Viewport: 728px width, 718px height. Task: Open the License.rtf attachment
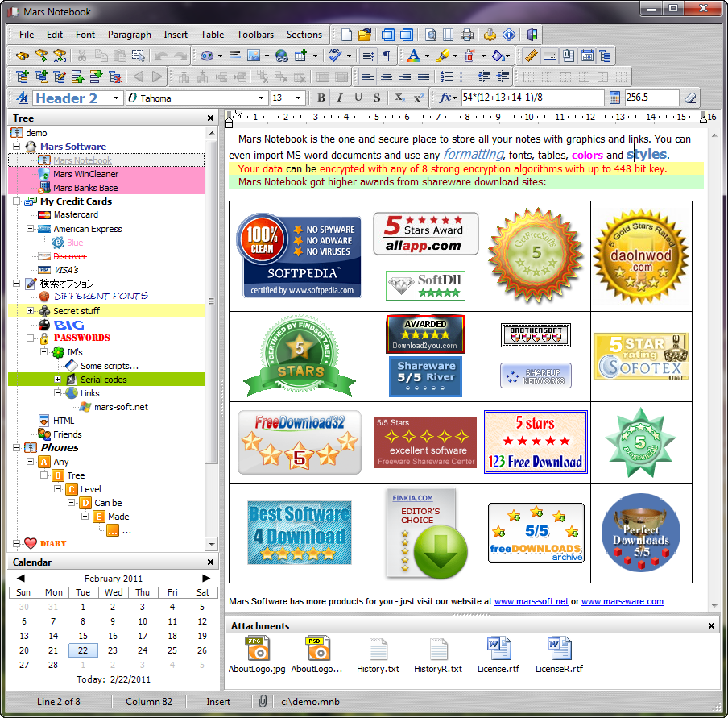(498, 655)
